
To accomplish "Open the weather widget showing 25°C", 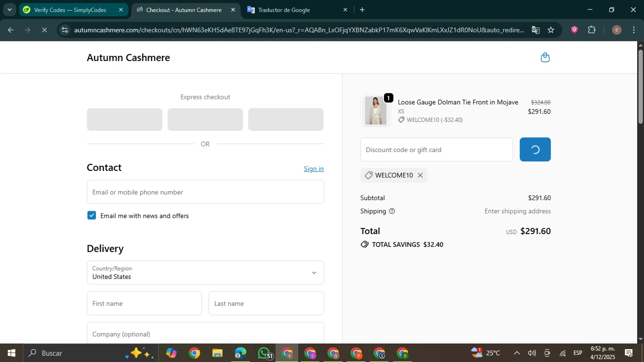I will (x=486, y=353).
